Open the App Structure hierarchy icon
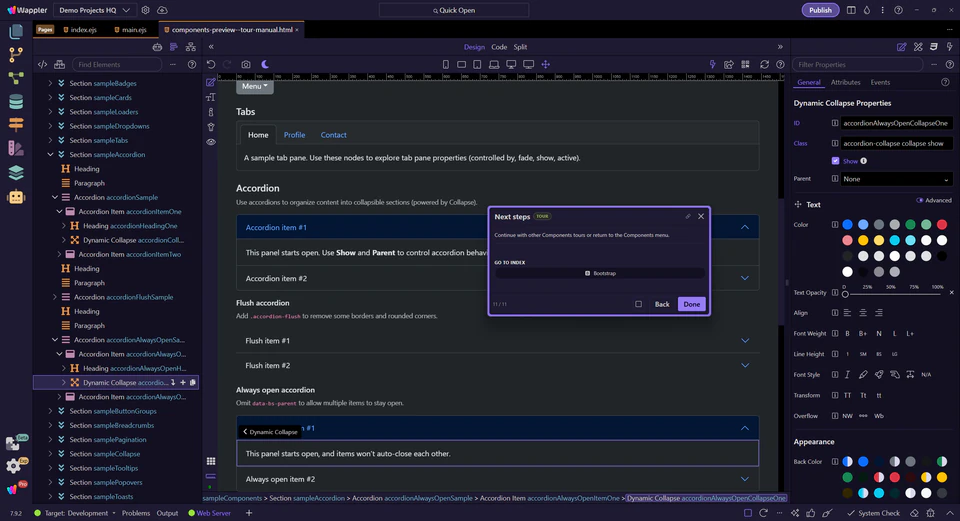The height and width of the screenshot is (521, 960). pyautogui.click(x=191, y=47)
